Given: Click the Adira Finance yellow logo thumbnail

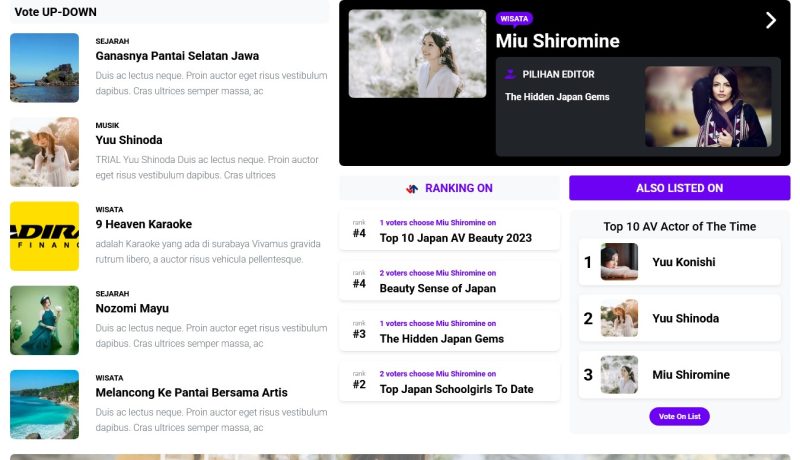Looking at the screenshot, I should click(x=44, y=236).
